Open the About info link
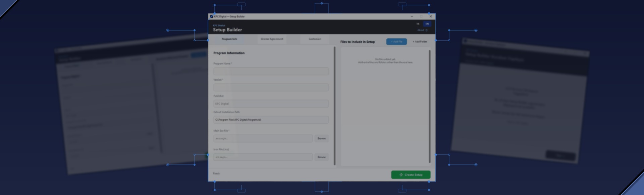Image resolution: width=644 pixels, height=195 pixels. [422, 30]
